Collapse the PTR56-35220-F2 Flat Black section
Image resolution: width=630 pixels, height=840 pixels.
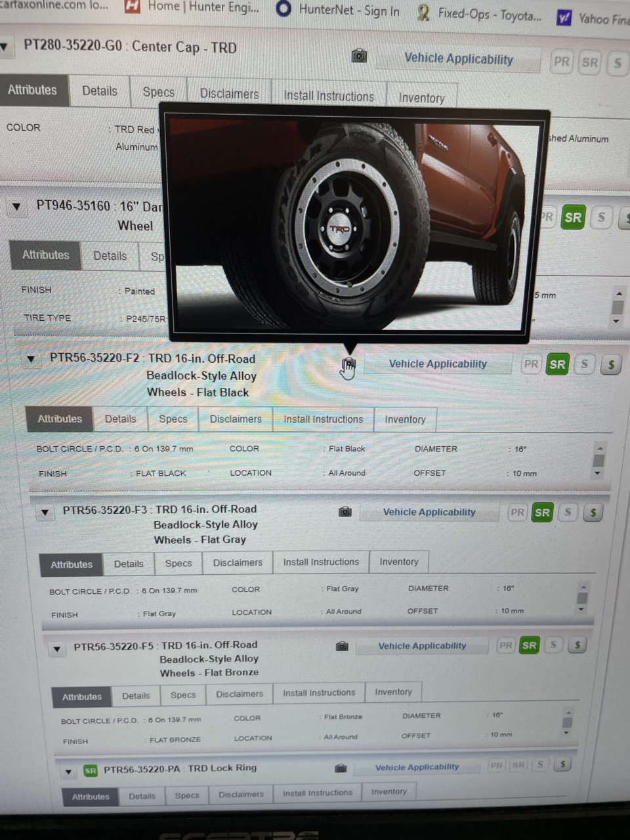pyautogui.click(x=30, y=360)
